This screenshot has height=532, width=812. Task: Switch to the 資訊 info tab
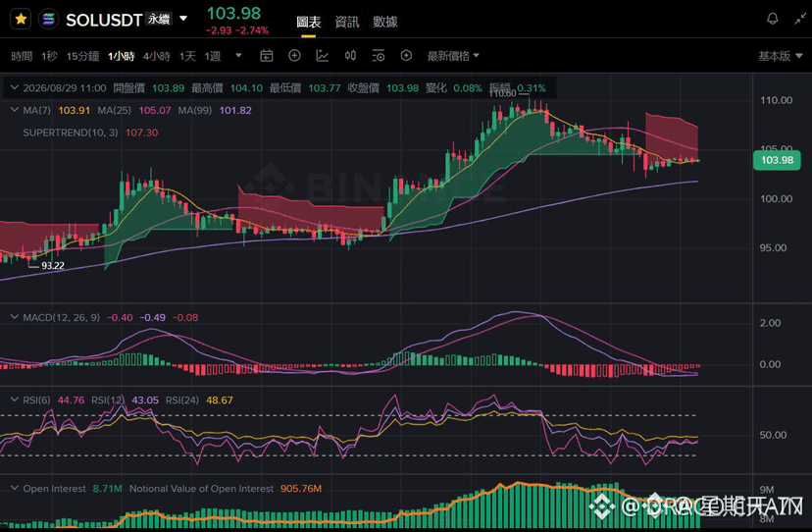tap(347, 22)
